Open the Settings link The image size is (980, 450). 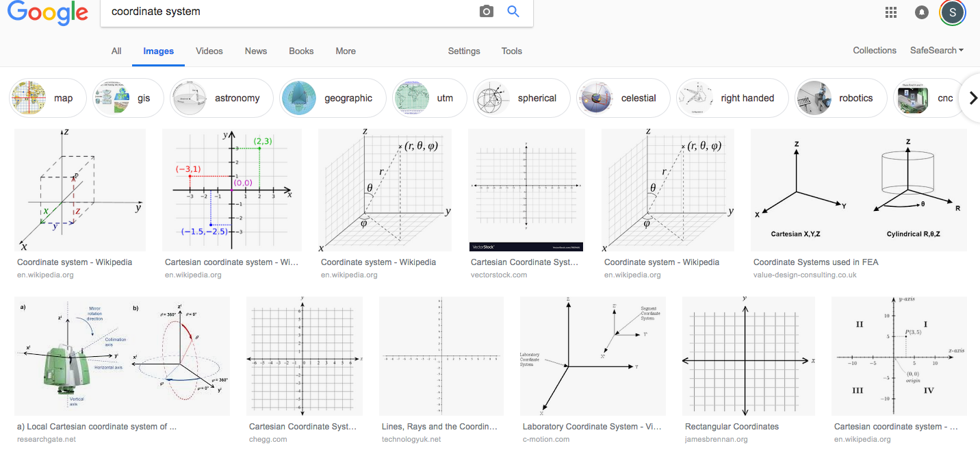464,51
